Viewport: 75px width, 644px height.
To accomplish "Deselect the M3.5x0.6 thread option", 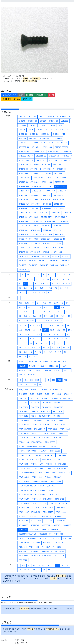I will pyautogui.click(x=22, y=366).
